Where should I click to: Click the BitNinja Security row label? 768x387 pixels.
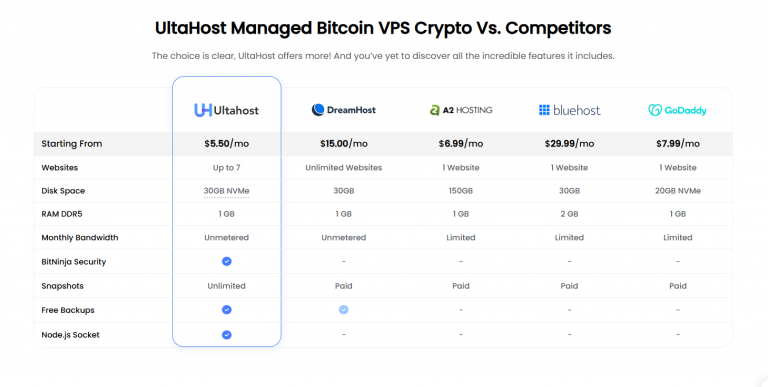pos(73,262)
